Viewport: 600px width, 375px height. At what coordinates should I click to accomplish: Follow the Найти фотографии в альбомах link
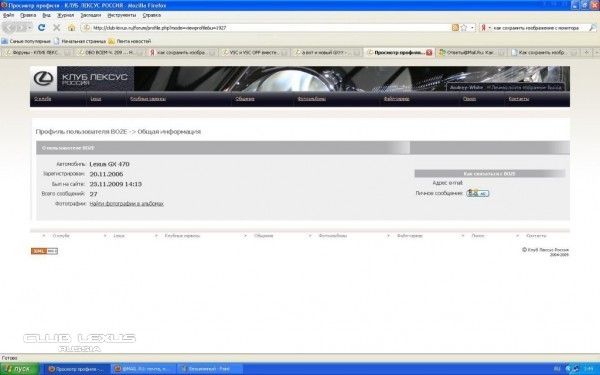tap(127, 204)
